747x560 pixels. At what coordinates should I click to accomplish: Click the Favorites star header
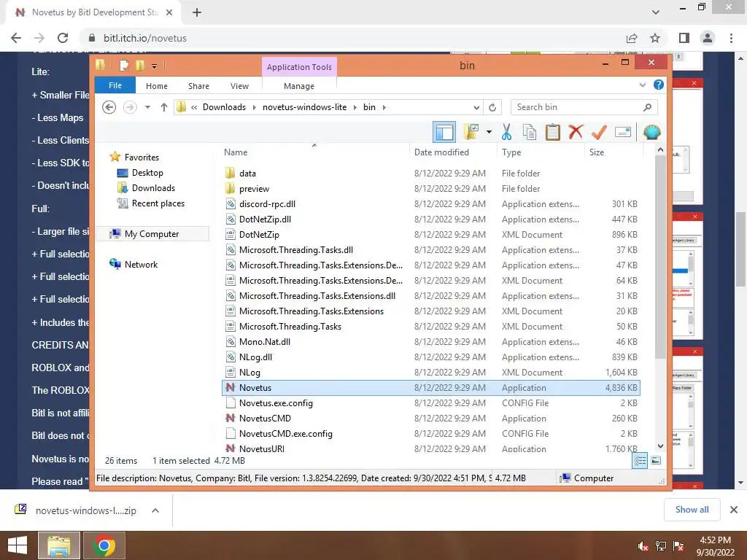point(142,157)
